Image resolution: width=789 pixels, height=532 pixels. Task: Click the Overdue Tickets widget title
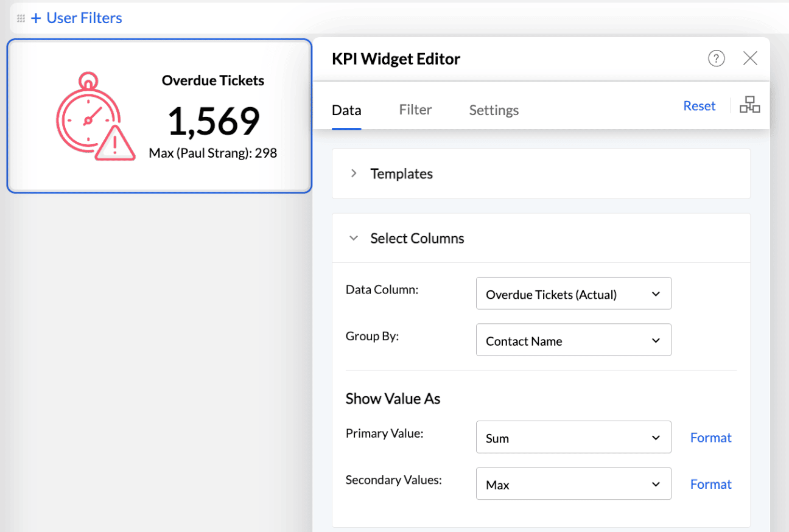click(x=212, y=80)
